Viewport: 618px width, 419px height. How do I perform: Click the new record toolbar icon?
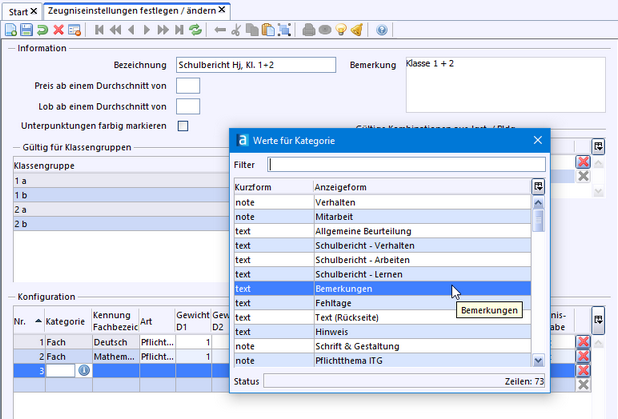(11, 30)
